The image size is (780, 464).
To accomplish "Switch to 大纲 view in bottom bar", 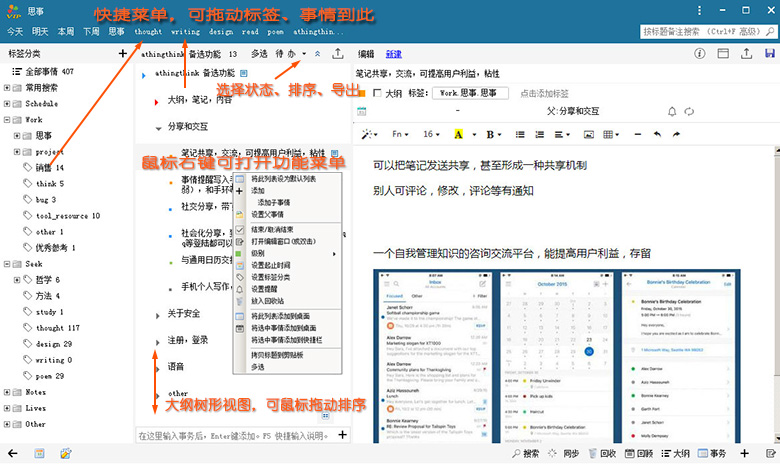I will pos(676,453).
